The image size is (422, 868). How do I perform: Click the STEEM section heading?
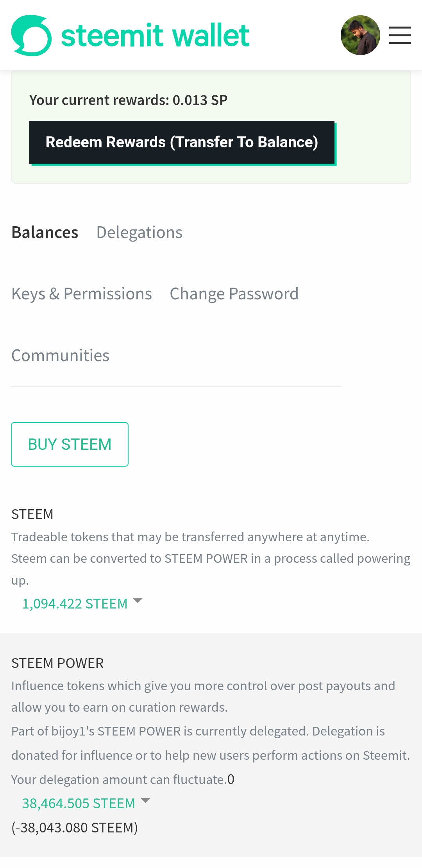pos(32,514)
